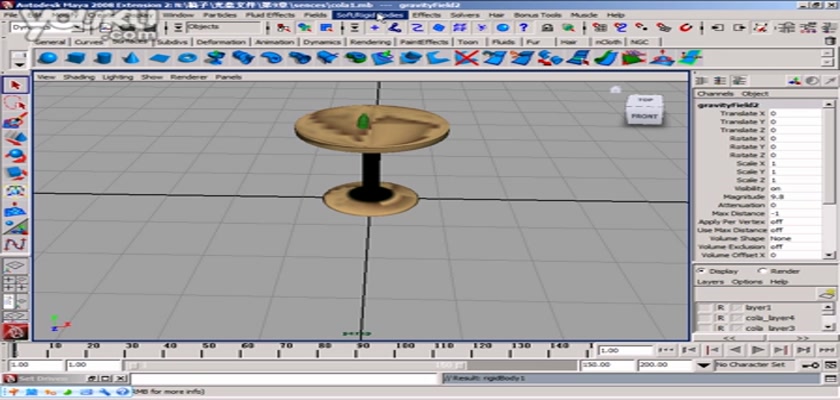Select the polygon sphere shelf icon

[47, 59]
